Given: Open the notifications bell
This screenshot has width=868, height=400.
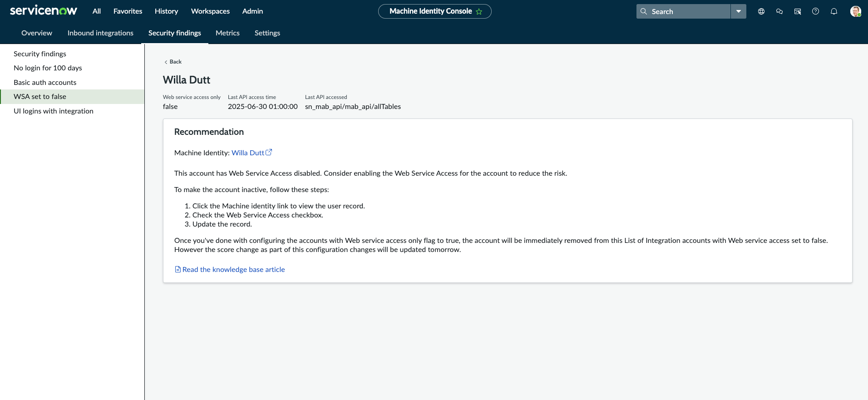Looking at the screenshot, I should [x=834, y=11].
